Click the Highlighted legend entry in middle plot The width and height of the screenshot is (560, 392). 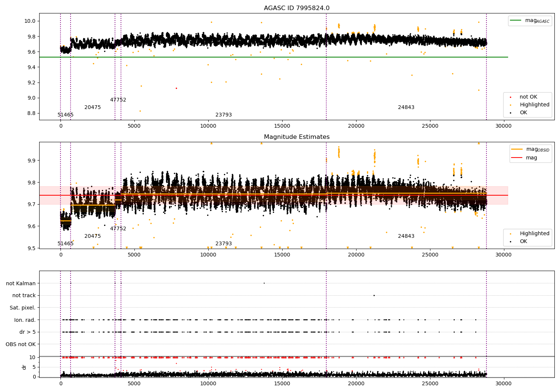(530, 233)
